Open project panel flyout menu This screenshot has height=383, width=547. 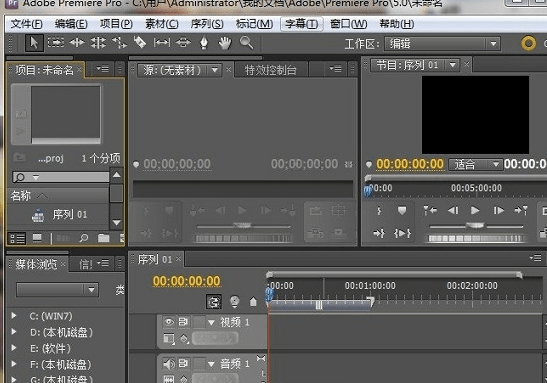(103, 69)
